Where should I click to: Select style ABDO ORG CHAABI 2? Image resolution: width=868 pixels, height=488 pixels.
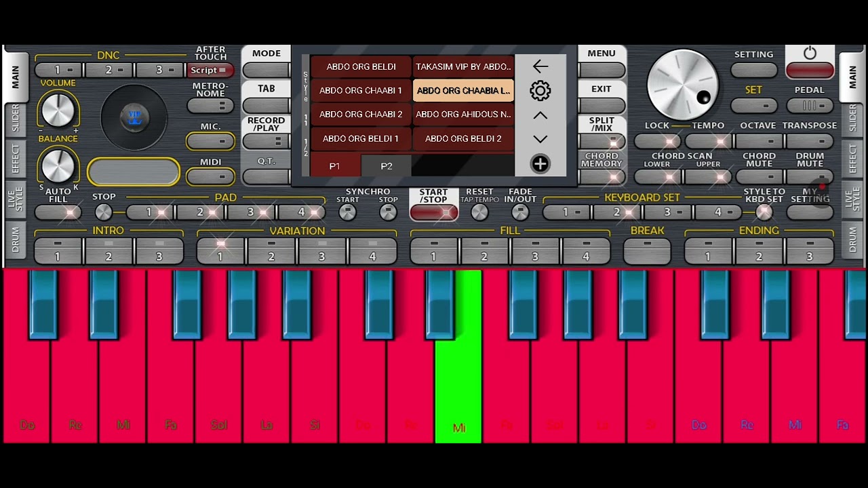coord(361,115)
